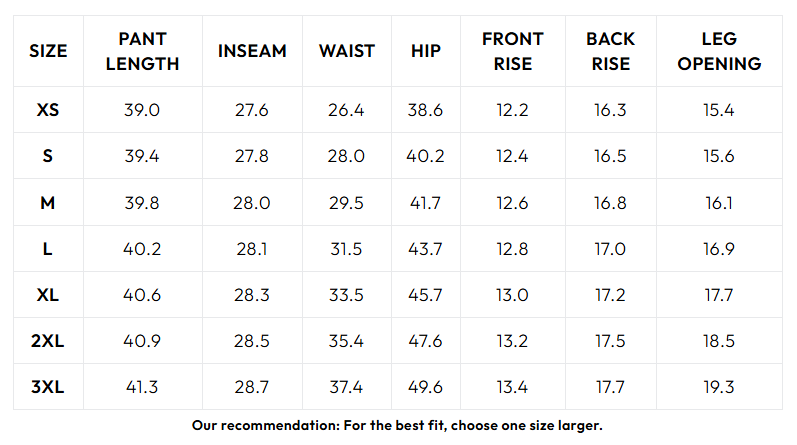Select the WAIST column header
797x445 pixels.
[347, 51]
